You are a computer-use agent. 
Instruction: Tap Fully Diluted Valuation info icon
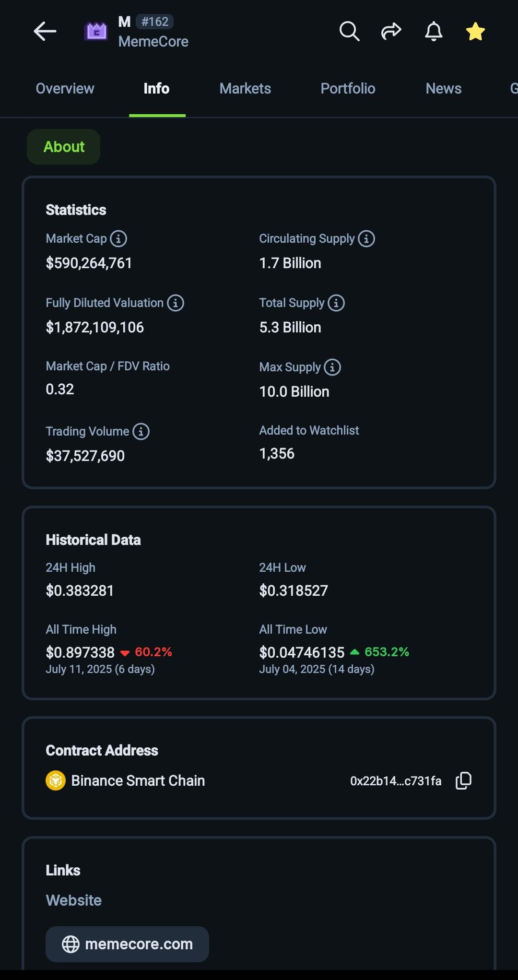pyautogui.click(x=176, y=303)
